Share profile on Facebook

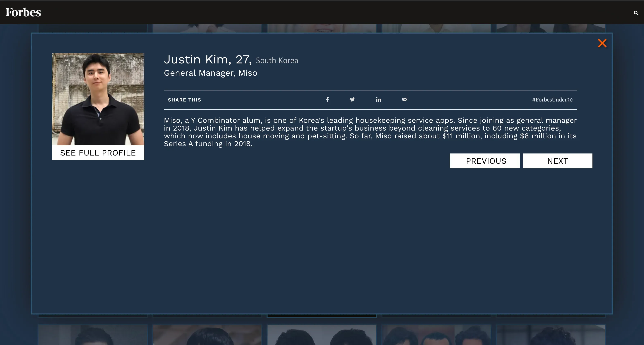pos(327,99)
